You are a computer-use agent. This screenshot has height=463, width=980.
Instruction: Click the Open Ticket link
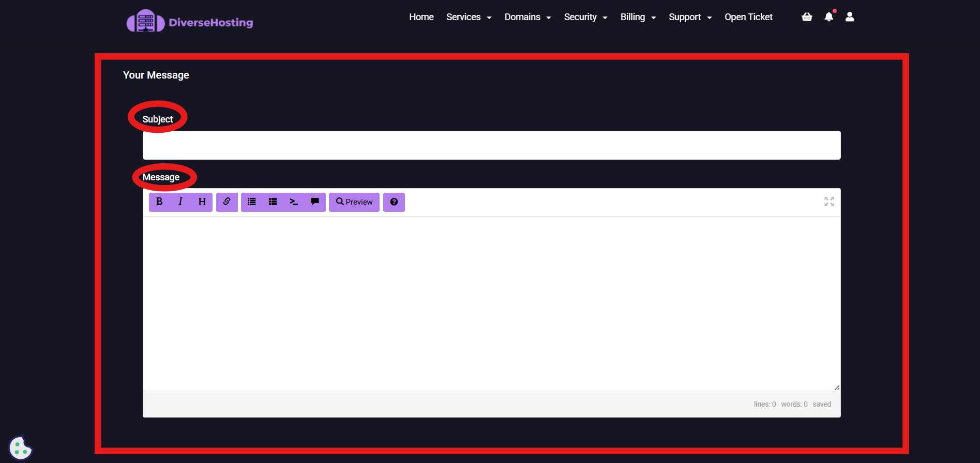pos(748,17)
